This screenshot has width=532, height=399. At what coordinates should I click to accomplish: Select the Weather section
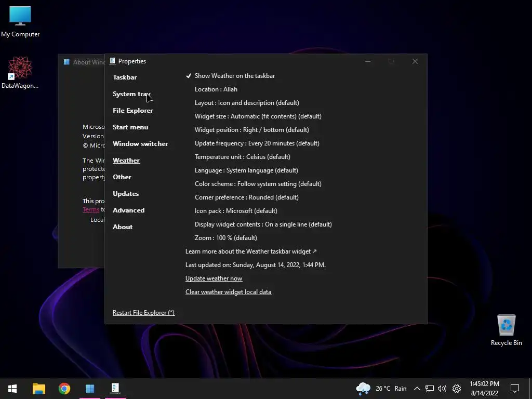126,161
